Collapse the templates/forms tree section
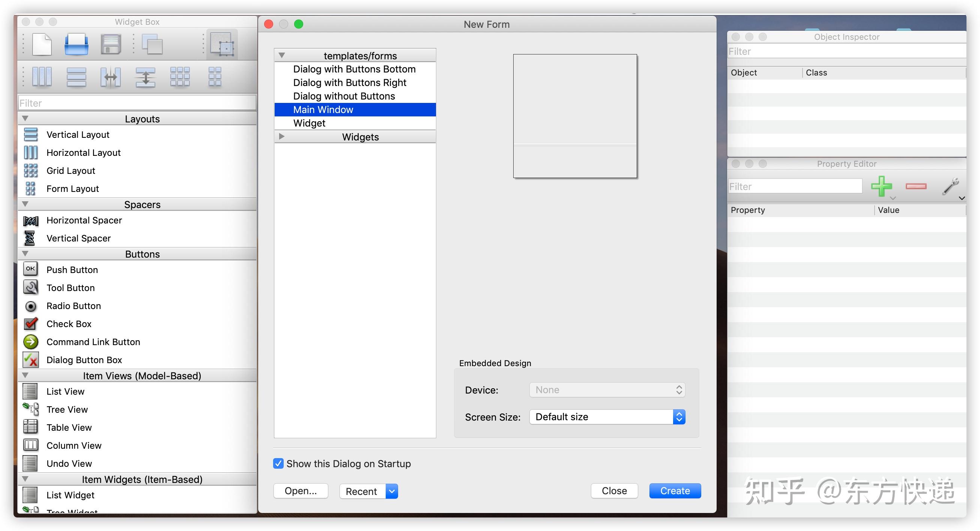Image resolution: width=980 pixels, height=531 pixels. pos(282,55)
